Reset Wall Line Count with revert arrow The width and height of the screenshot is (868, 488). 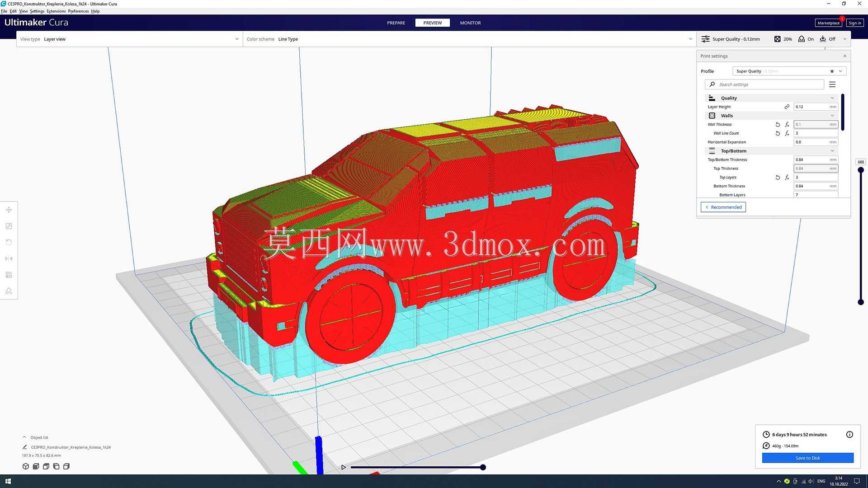click(x=778, y=133)
